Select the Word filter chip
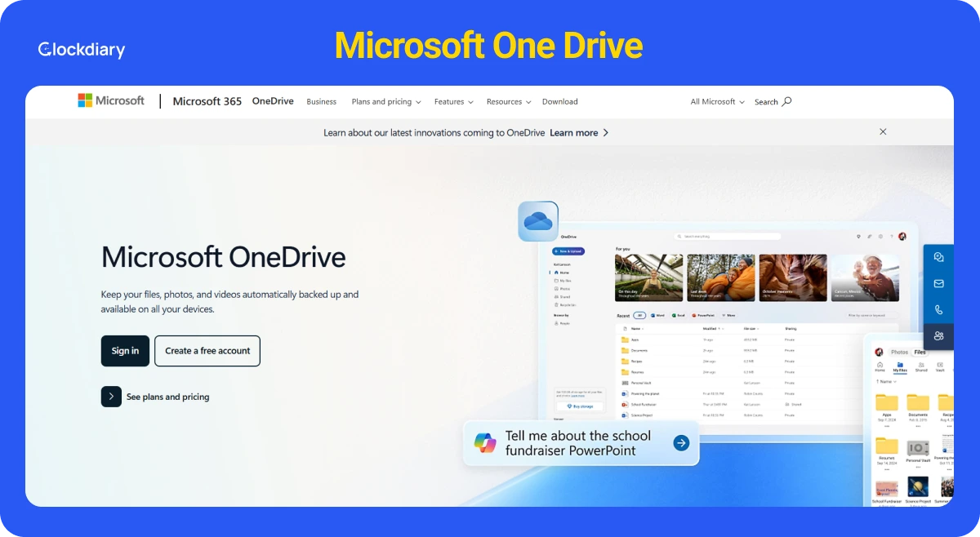Viewport: 980px width, 537px height. point(657,315)
